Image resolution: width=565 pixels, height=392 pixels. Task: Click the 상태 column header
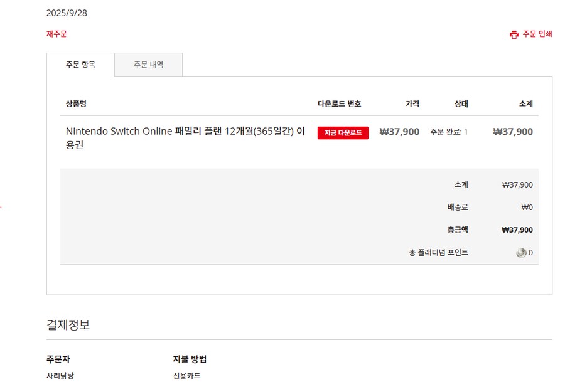tap(461, 103)
